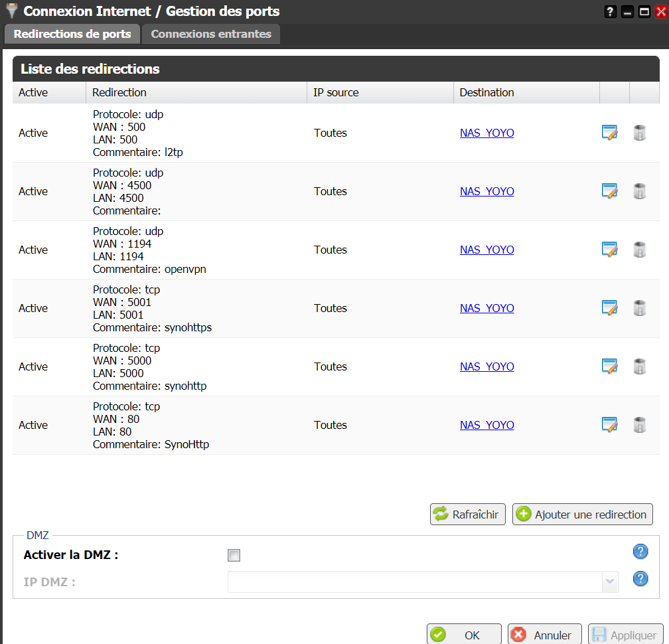The image size is (669, 644).
Task: Edit the openvpn 1194 redirection
Action: coord(609,250)
